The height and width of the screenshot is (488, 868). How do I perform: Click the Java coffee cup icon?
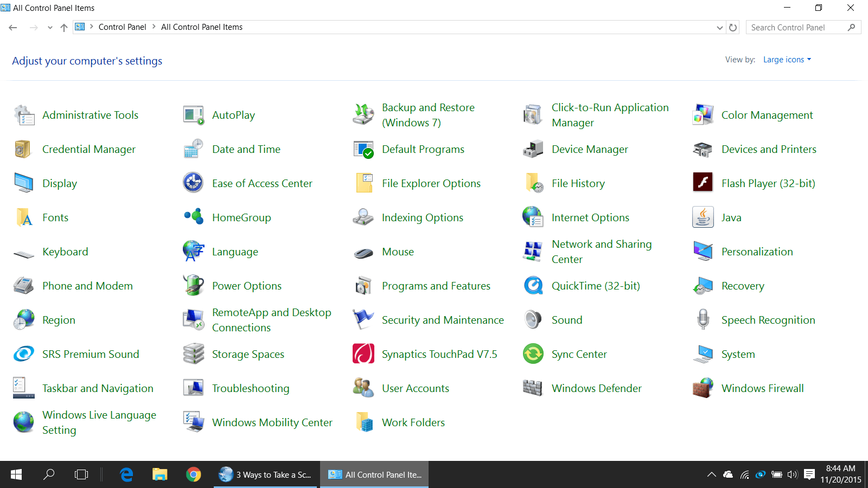pyautogui.click(x=703, y=217)
